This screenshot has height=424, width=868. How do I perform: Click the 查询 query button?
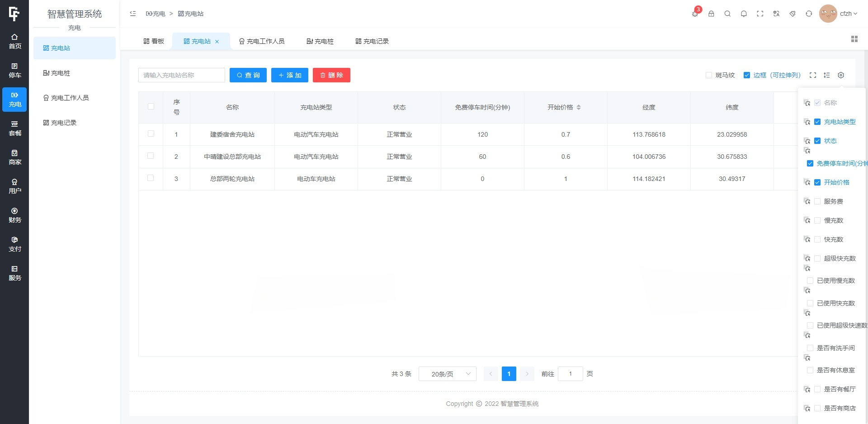click(x=248, y=75)
